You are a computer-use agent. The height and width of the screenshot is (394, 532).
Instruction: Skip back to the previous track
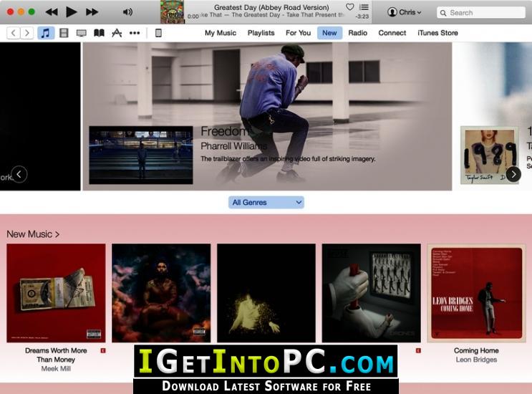[52, 12]
